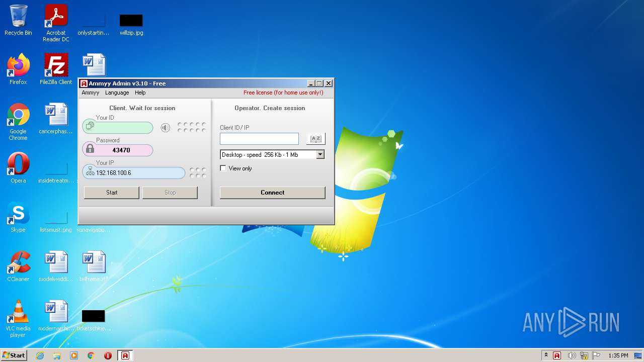The width and height of the screenshot is (644, 362).
Task: Click the Ammyy Admin title bar icon
Action: pyautogui.click(x=84, y=83)
